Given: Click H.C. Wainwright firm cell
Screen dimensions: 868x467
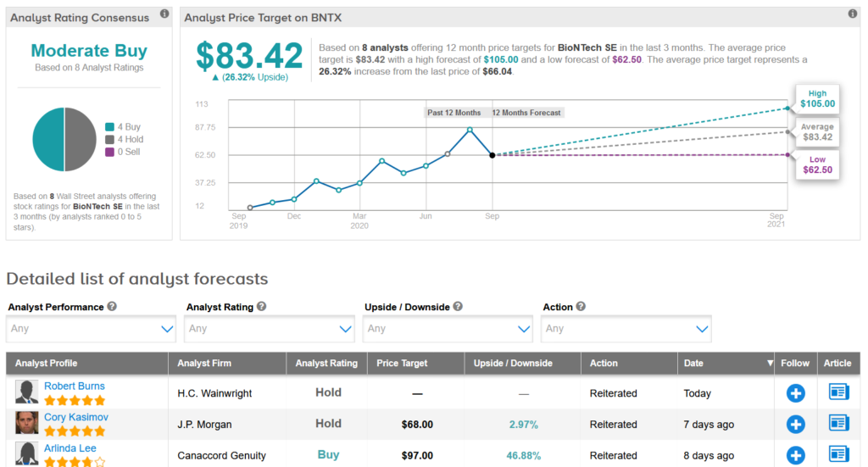Looking at the screenshot, I should (214, 393).
